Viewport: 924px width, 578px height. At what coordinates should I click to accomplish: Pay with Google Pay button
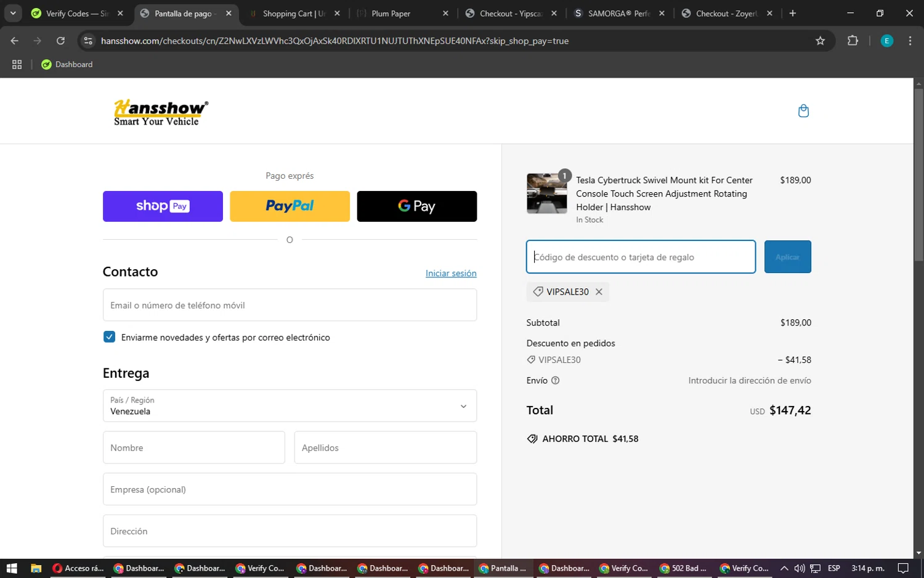[417, 206]
